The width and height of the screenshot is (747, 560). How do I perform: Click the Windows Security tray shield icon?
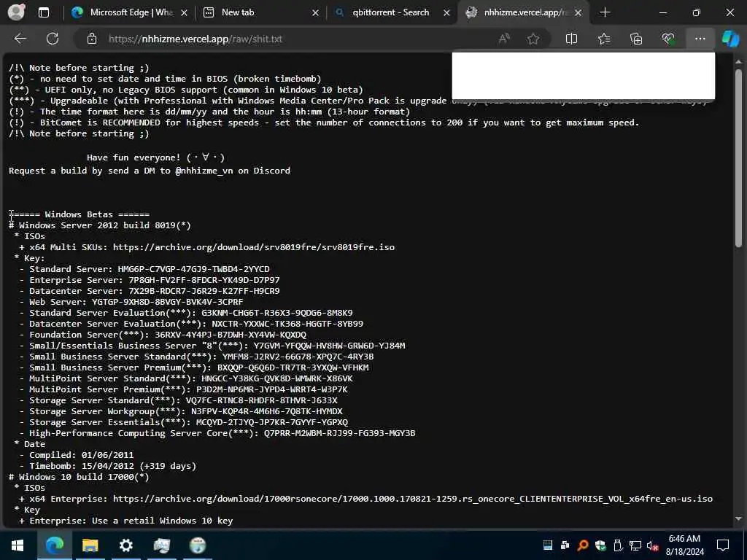tap(600, 545)
